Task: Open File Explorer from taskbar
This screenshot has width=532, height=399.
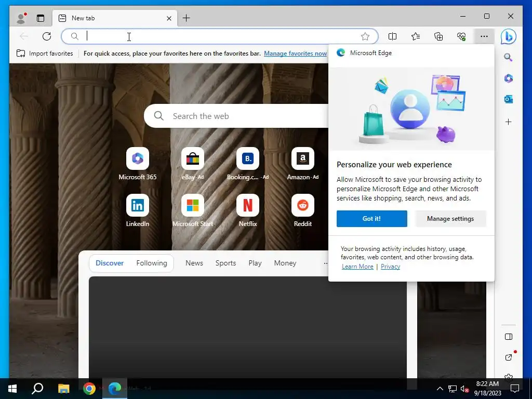Action: pos(63,389)
